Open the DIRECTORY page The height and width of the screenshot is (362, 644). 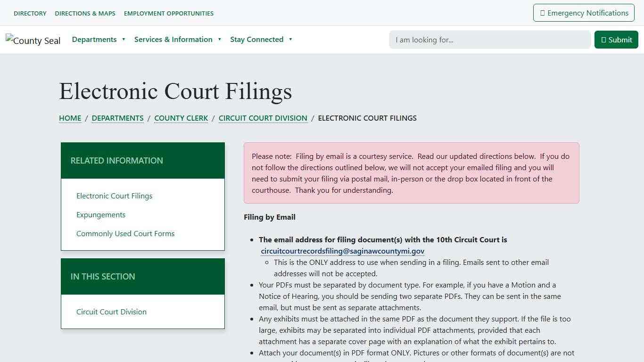click(30, 13)
